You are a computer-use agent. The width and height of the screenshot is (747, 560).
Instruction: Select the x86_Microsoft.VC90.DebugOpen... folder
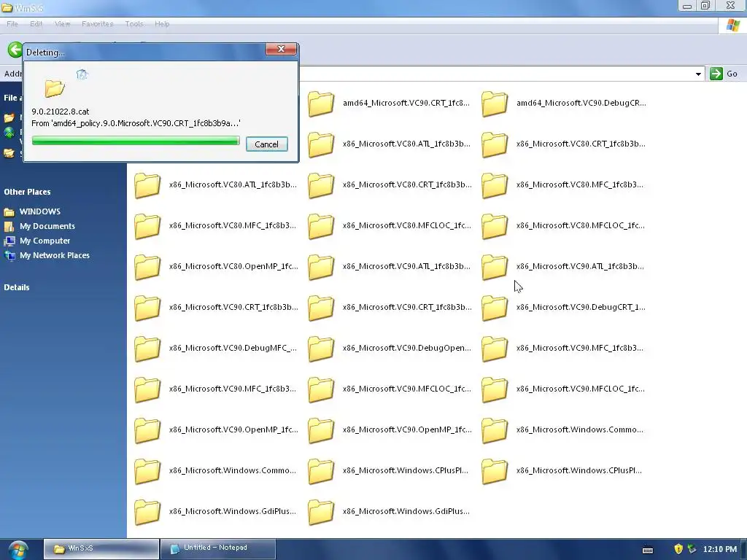coord(390,349)
